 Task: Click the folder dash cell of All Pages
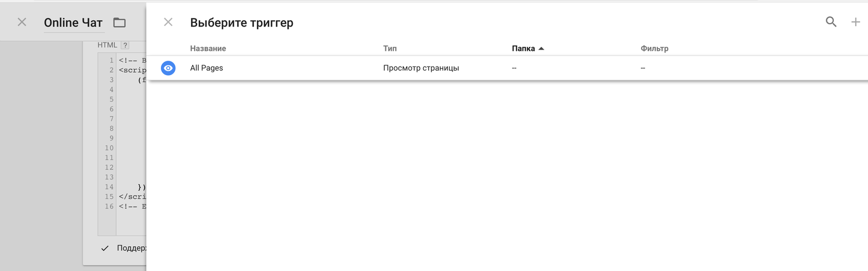point(514,68)
